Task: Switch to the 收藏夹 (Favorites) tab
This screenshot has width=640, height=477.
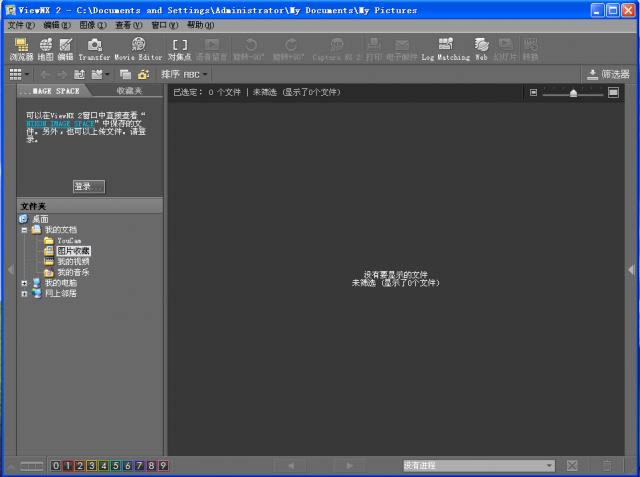Action: [x=129, y=91]
